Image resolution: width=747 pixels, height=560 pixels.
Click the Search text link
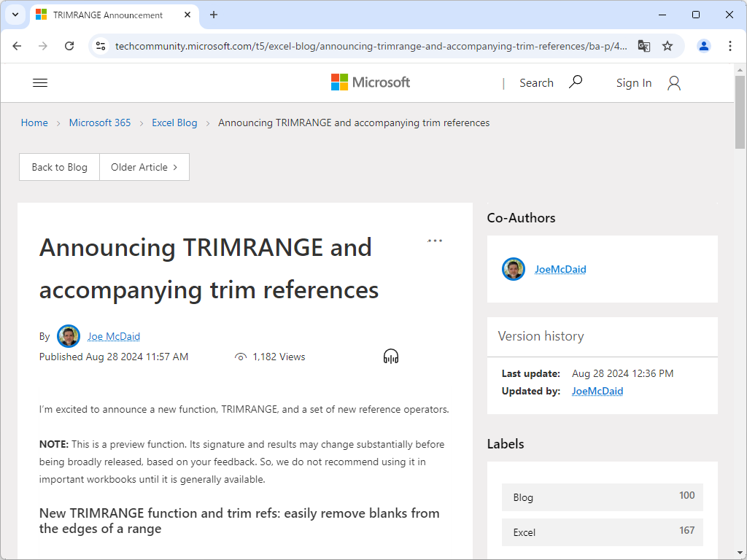[x=536, y=83]
